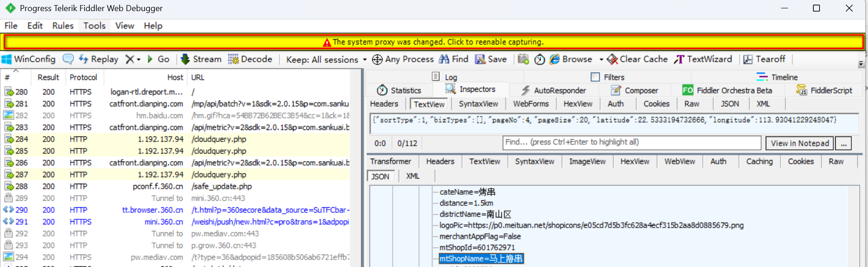Select the cateName JSON node
This screenshot has width=868, height=267.
tap(468, 192)
